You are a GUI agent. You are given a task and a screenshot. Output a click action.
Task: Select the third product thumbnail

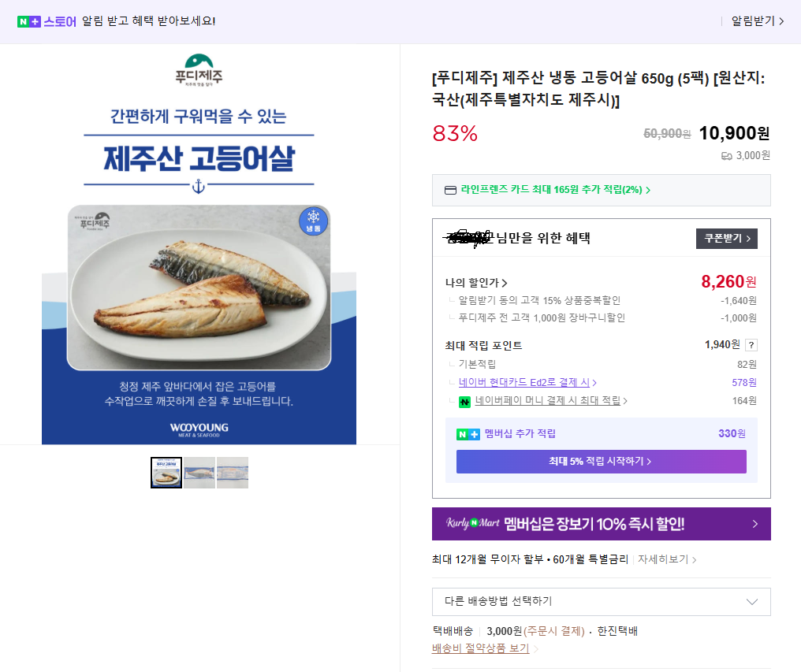tap(233, 473)
